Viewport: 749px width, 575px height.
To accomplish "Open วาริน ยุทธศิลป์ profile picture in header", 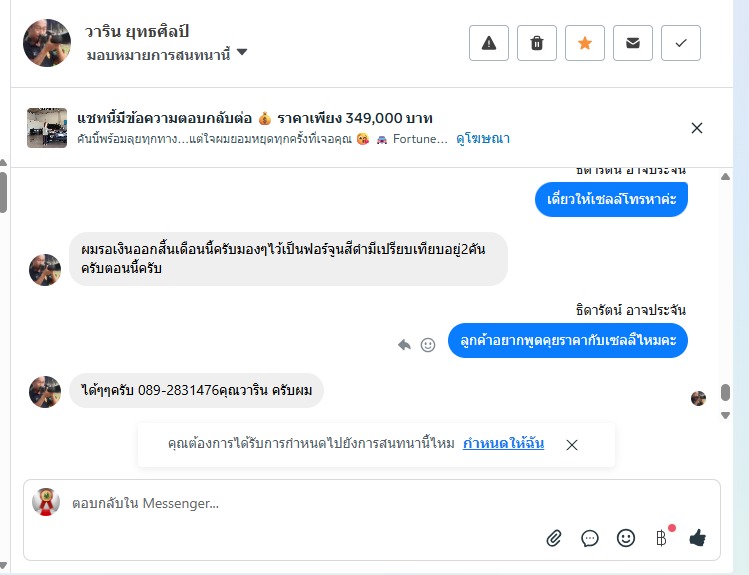I will coord(47,43).
